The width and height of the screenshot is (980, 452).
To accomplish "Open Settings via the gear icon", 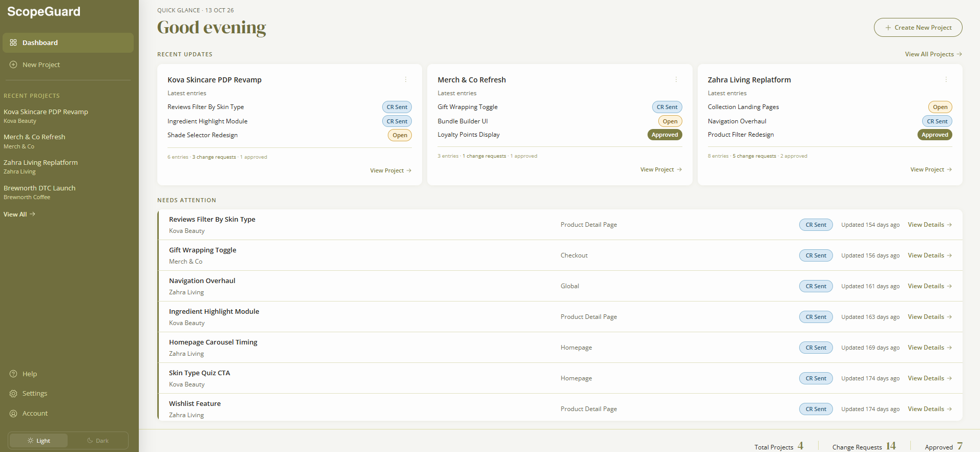I will [x=13, y=393].
